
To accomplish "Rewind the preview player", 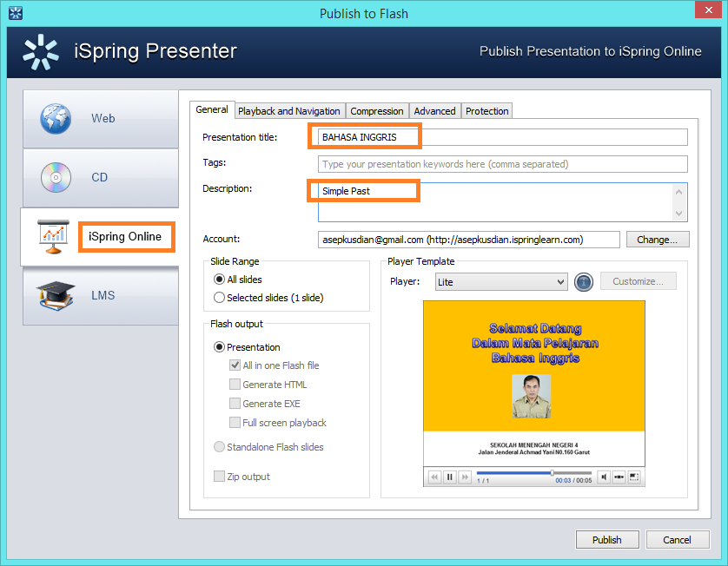I will click(434, 477).
